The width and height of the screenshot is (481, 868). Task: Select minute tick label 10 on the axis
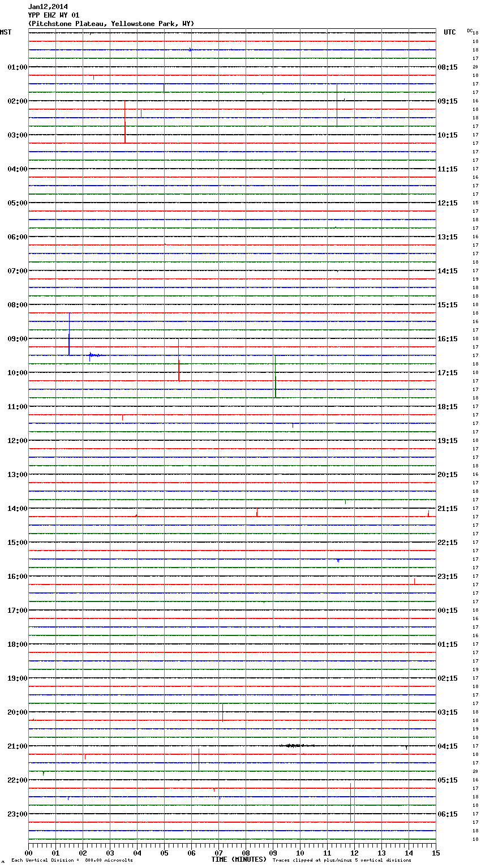(300, 853)
